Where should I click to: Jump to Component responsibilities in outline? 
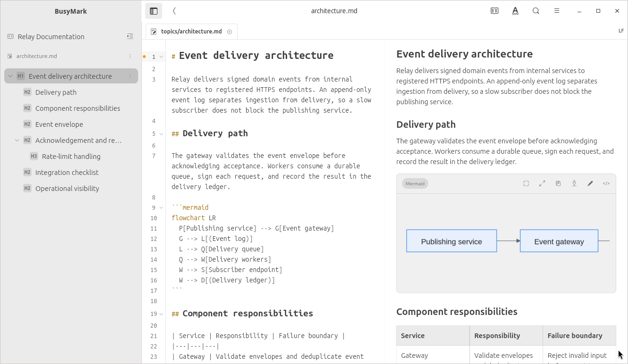pos(78,108)
